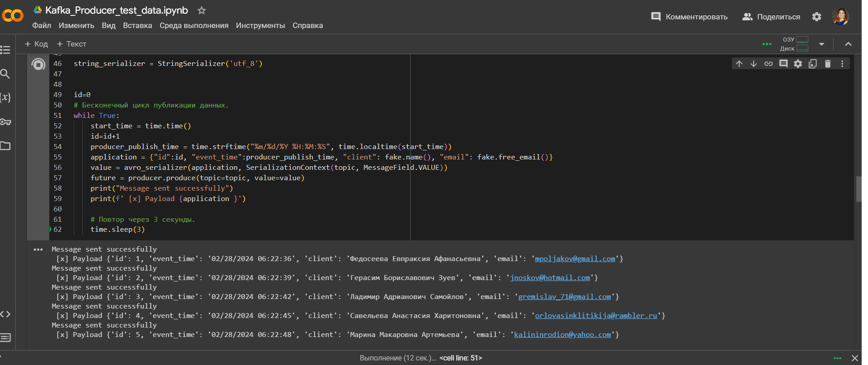
Task: Click the vertical scrollbar thumb
Action: pos(859,189)
